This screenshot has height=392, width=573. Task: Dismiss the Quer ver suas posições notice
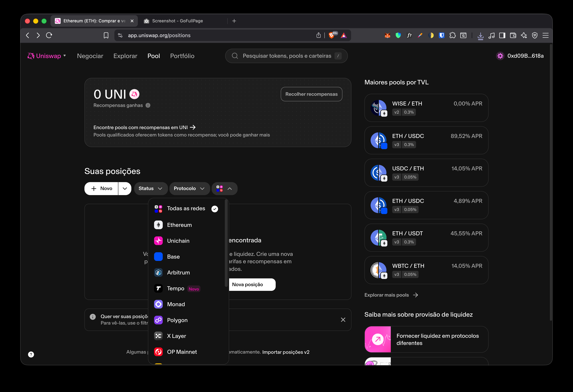tap(343, 320)
